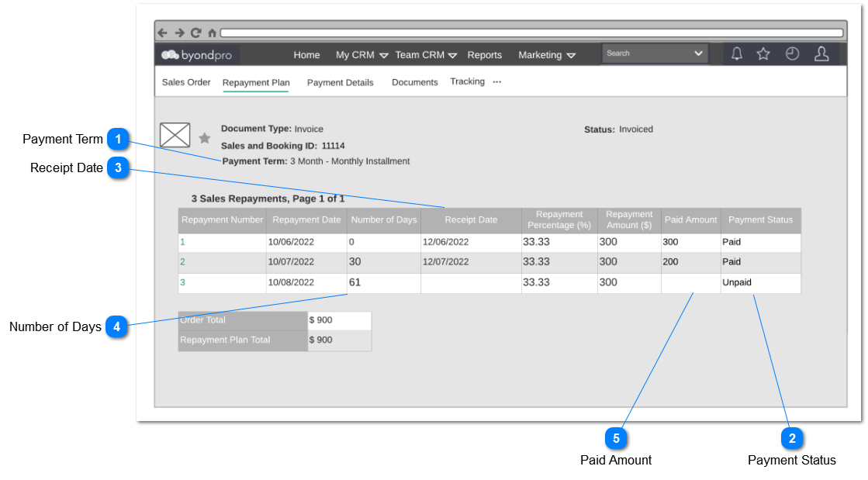Expand the My CRM dropdown menu
The width and height of the screenshot is (868, 480).
(x=384, y=55)
